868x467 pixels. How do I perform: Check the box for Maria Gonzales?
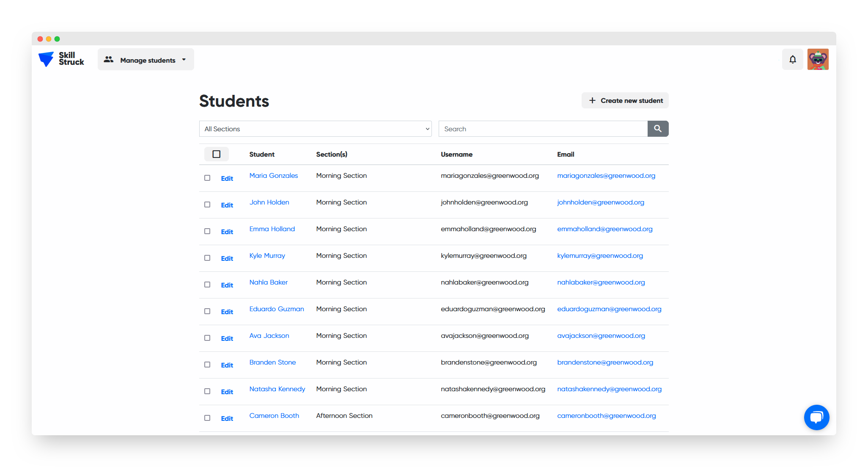tap(207, 178)
